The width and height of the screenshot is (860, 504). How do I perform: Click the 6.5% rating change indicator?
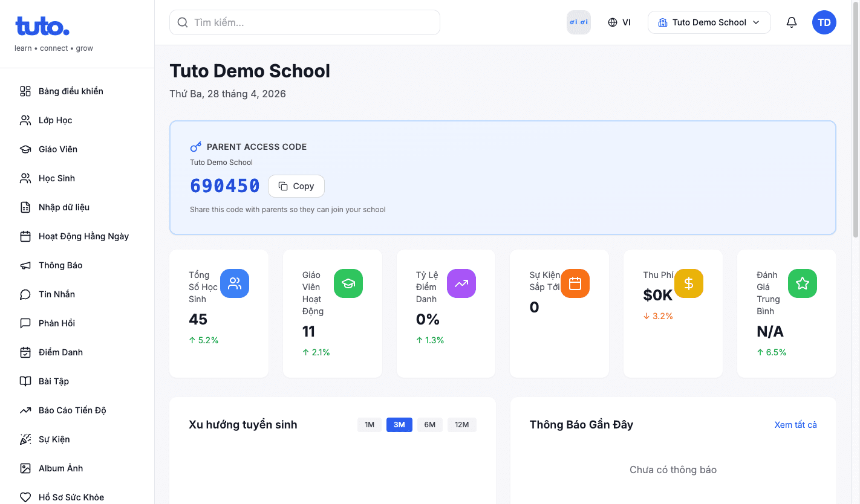[x=772, y=352]
